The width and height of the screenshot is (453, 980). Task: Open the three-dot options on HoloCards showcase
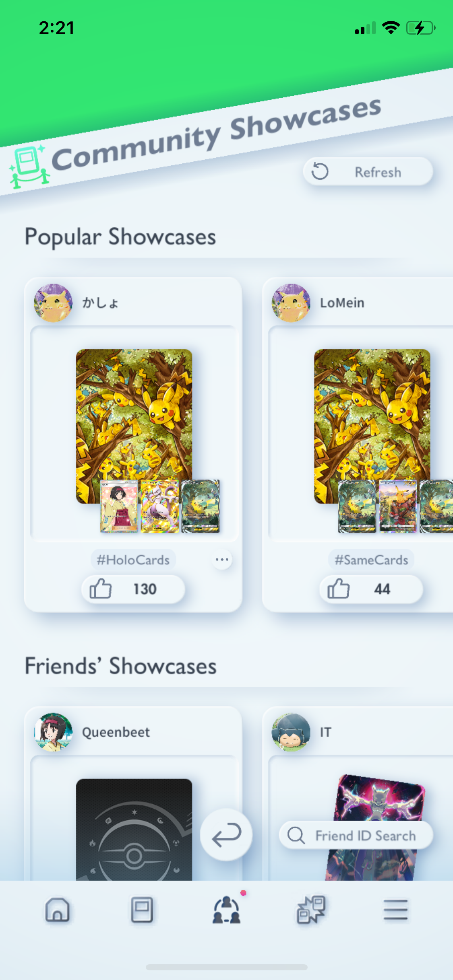222,560
